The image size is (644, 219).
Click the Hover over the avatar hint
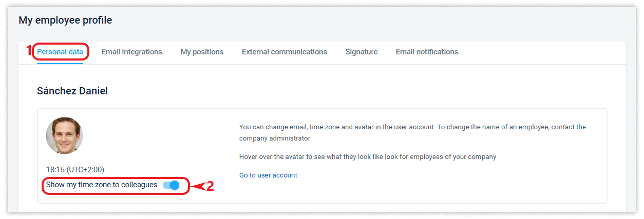click(x=367, y=157)
